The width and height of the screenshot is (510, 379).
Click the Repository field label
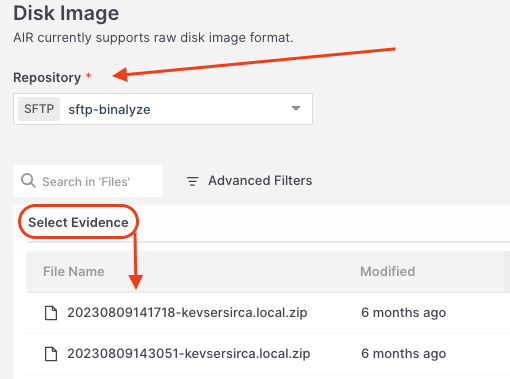pos(47,77)
